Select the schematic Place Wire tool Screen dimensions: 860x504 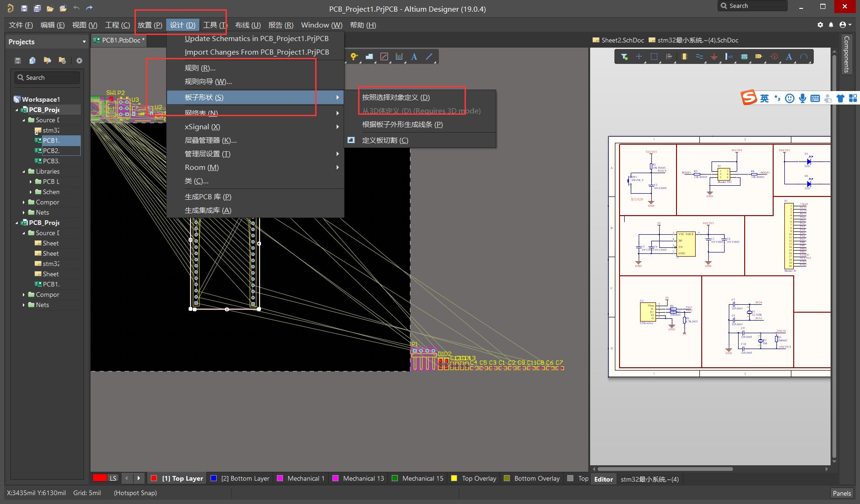(x=699, y=57)
